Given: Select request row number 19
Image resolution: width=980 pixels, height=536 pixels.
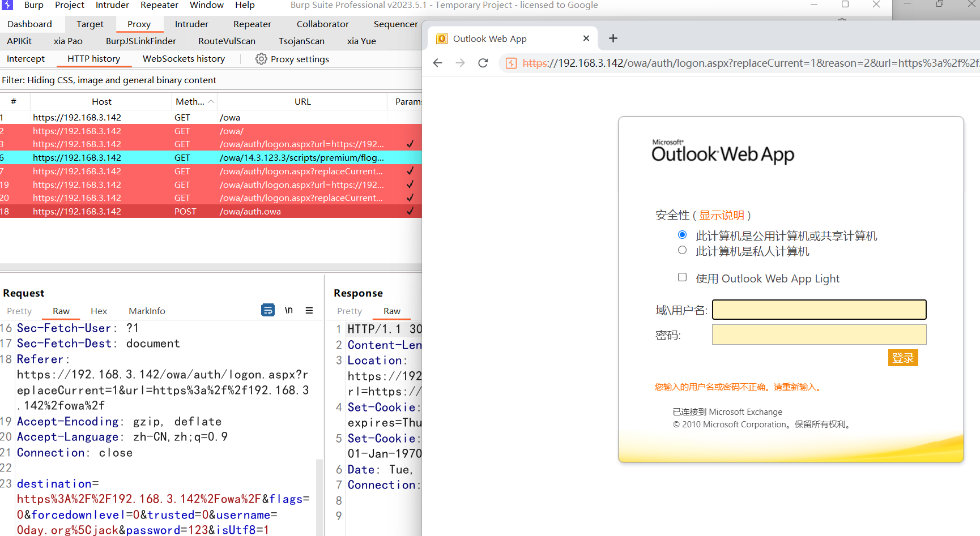Looking at the screenshot, I should [211, 185].
